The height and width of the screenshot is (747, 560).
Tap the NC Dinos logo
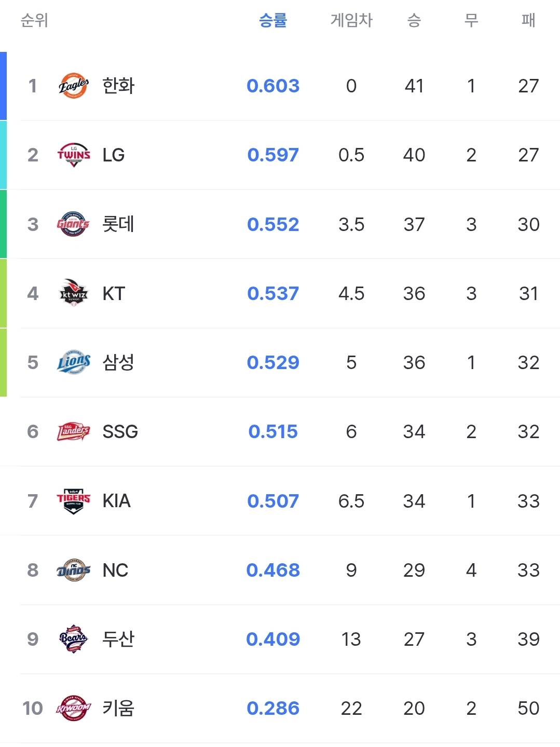pyautogui.click(x=73, y=570)
